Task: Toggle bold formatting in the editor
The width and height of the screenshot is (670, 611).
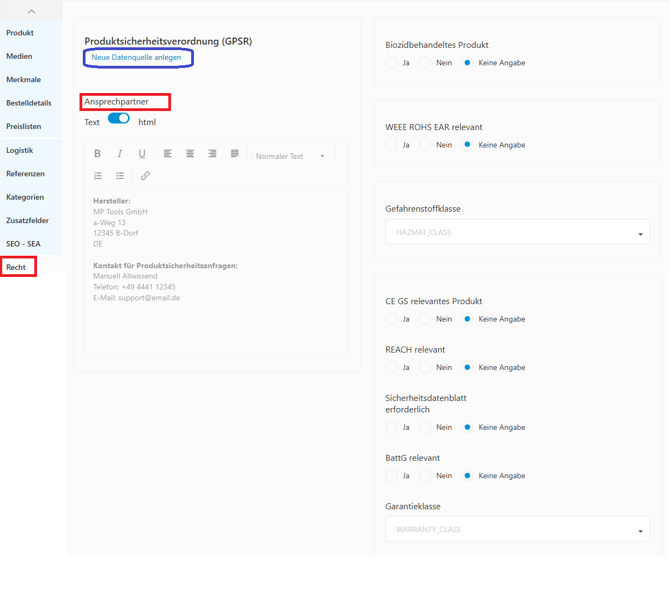Action: 97,154
